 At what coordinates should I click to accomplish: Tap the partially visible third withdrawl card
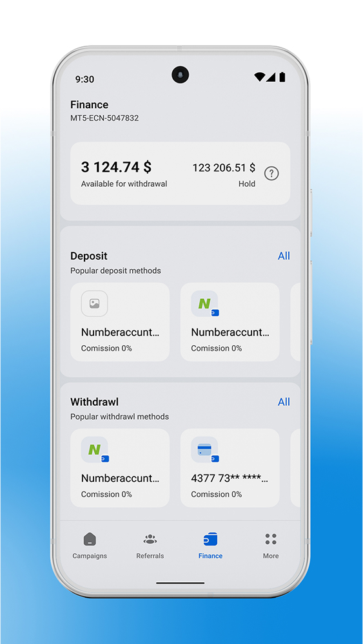tap(295, 468)
